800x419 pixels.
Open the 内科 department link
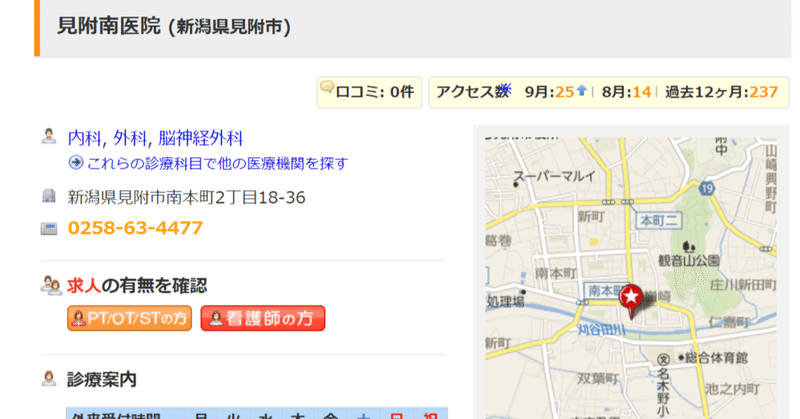(84, 138)
